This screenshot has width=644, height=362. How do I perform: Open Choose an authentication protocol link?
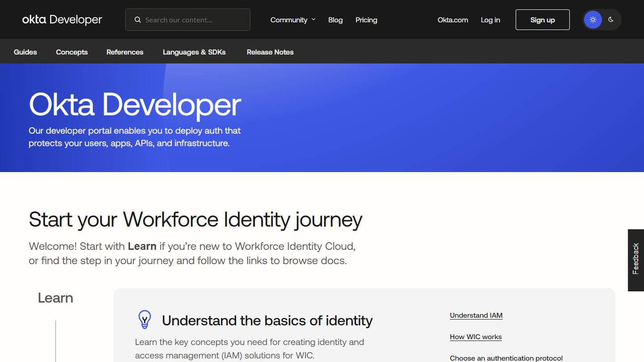[x=506, y=358]
